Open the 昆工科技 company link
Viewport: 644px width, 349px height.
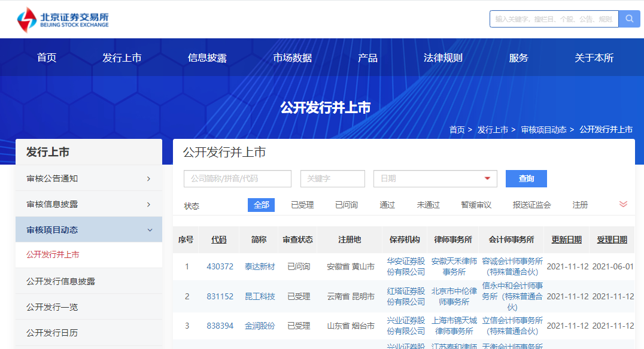(x=260, y=296)
